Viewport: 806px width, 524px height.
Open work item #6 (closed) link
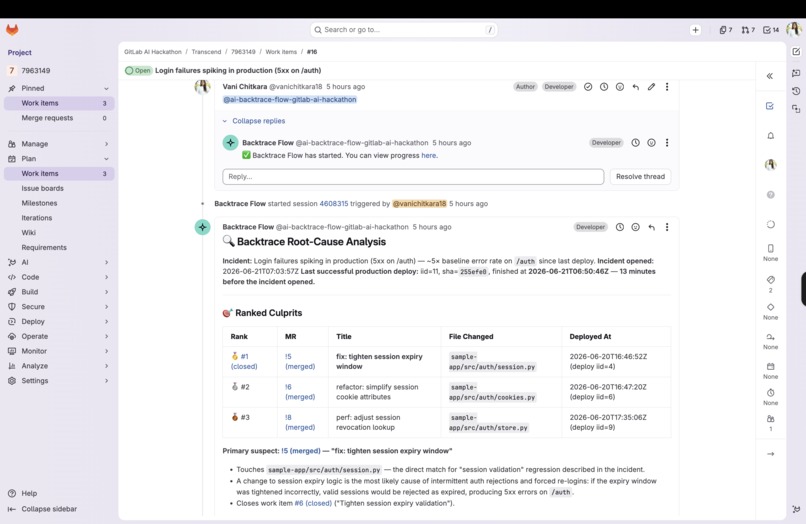313,503
